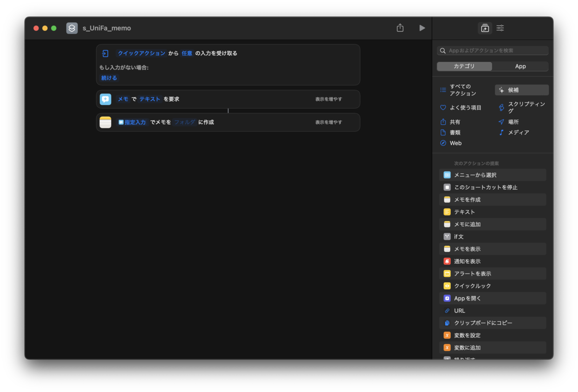Screen dimensions: 578x392
Task: Click the ask-for-input speech bubble icon
Action: coord(105,99)
